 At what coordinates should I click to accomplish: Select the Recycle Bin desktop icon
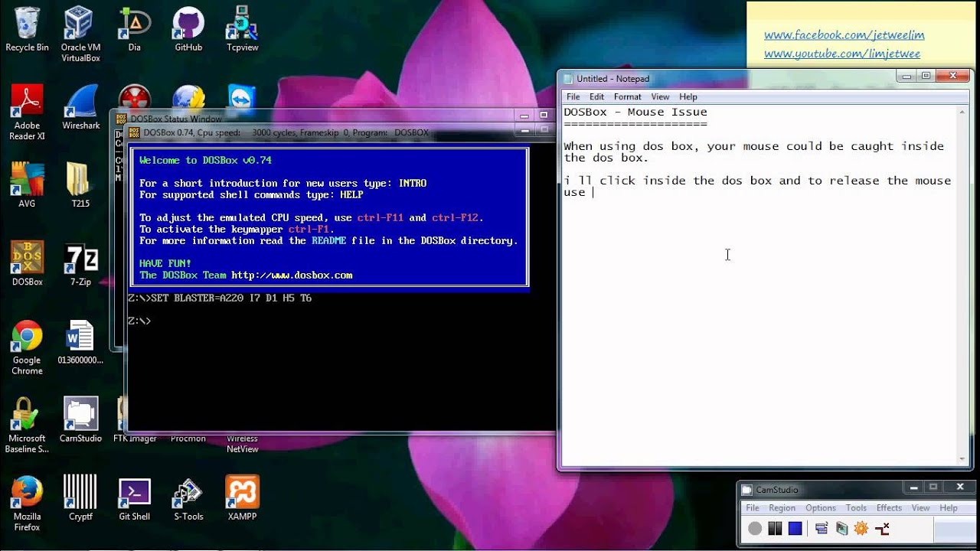(27, 29)
